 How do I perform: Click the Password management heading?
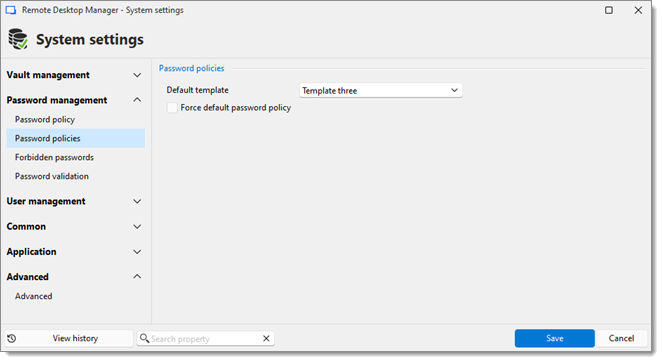coord(57,100)
